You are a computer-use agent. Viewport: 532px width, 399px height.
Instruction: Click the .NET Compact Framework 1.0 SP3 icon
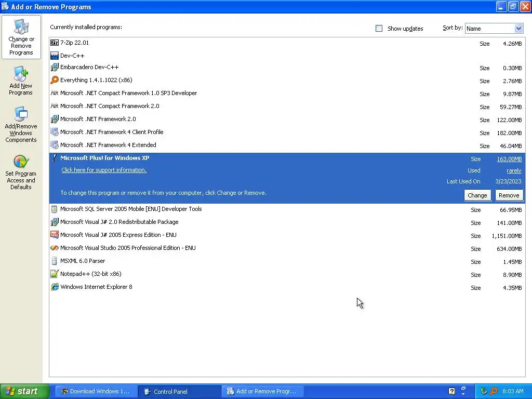click(x=54, y=93)
